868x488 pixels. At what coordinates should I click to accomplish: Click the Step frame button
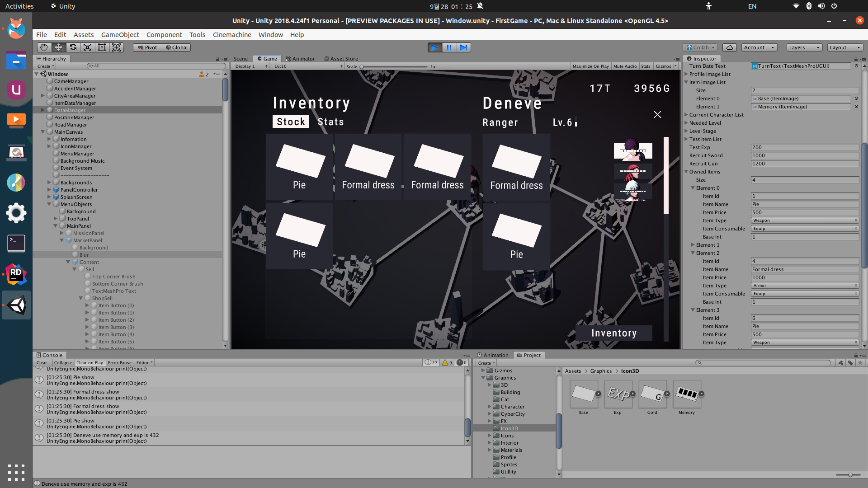point(463,47)
